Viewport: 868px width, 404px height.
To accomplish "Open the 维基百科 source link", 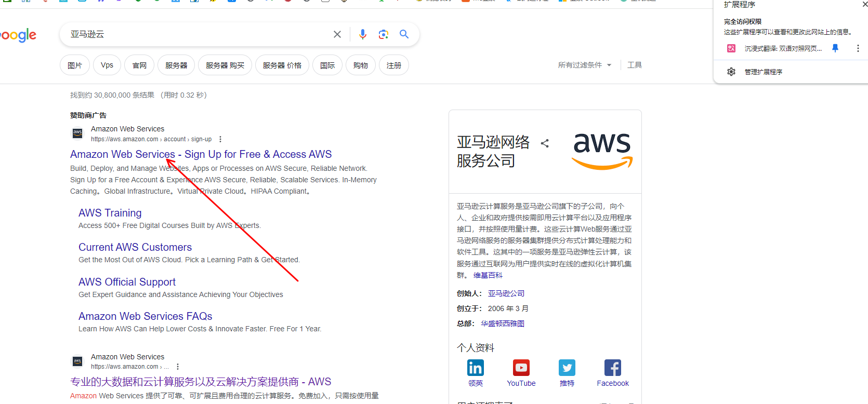I will point(488,275).
